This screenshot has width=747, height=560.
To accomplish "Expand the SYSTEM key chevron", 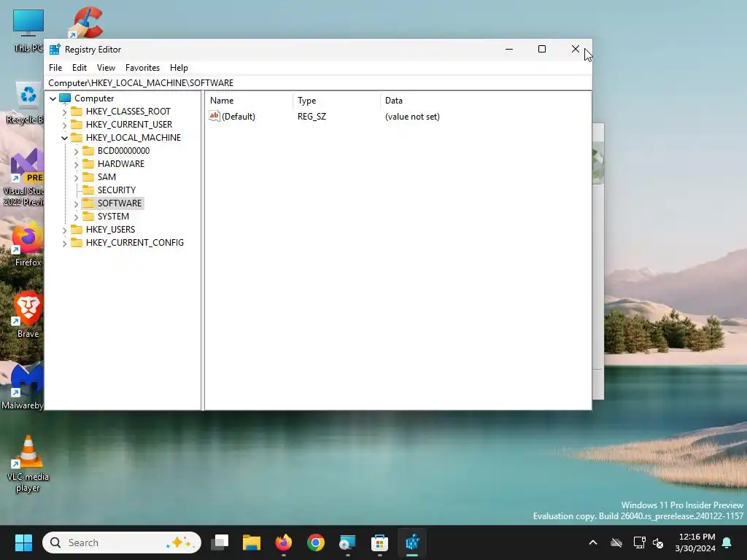I will point(76,217).
